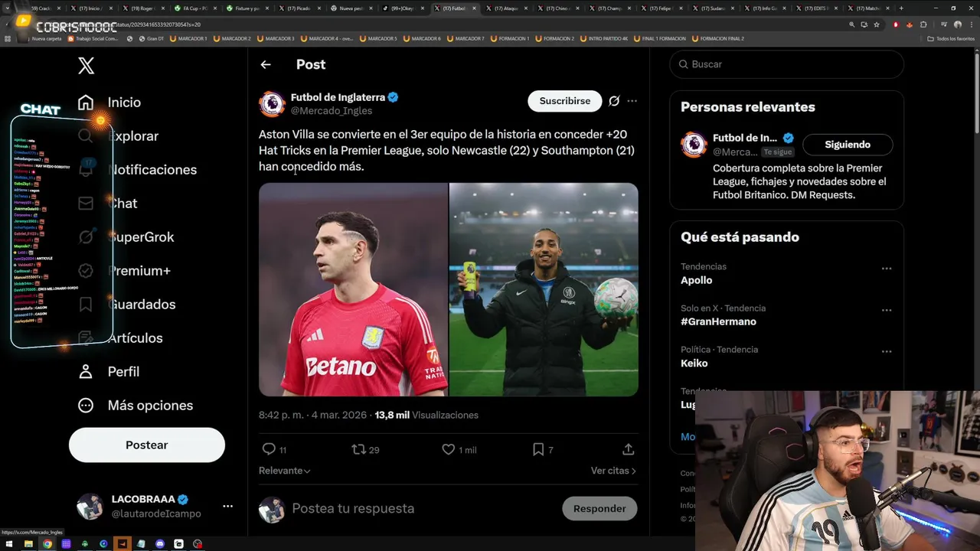Open Windows Start menu
Image resolution: width=980 pixels, height=551 pixels.
click(10, 544)
